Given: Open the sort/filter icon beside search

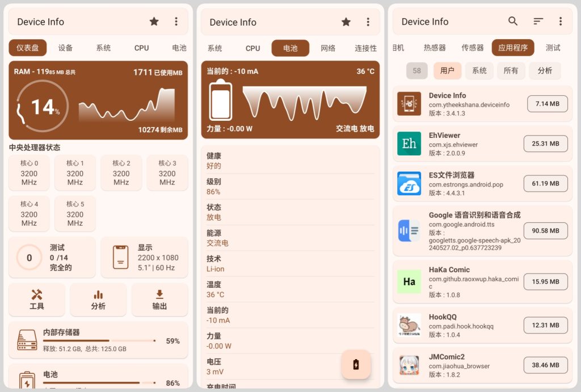Looking at the screenshot, I should 538,20.
